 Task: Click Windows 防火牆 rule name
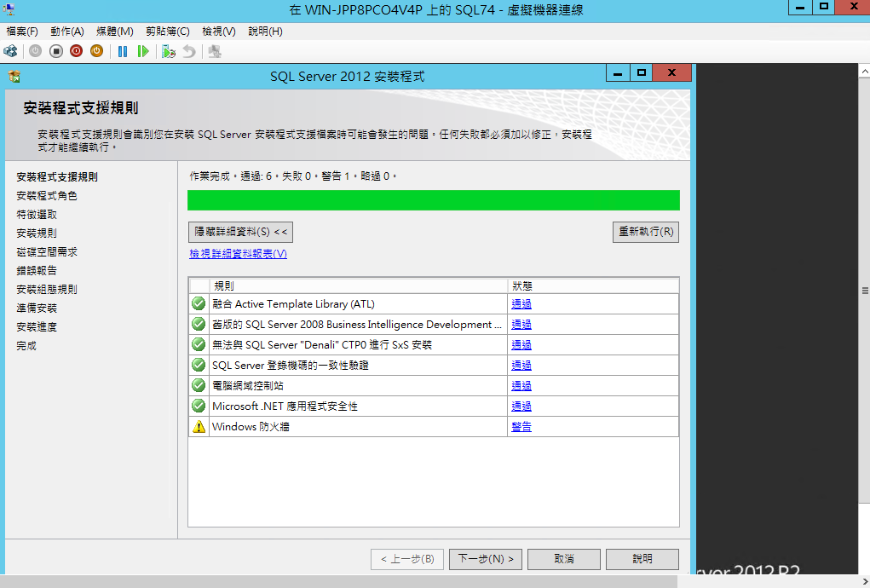(x=251, y=427)
